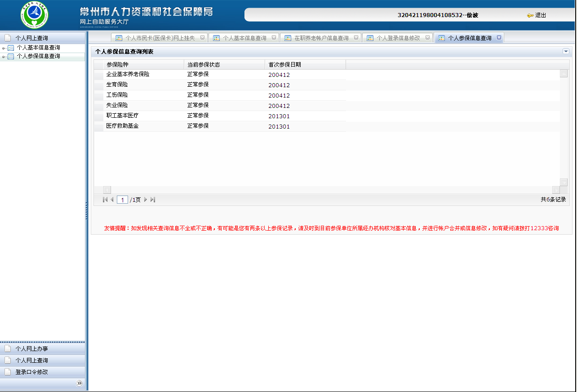Click the 当前参保状态 column header
The image size is (577, 392).
(225, 65)
